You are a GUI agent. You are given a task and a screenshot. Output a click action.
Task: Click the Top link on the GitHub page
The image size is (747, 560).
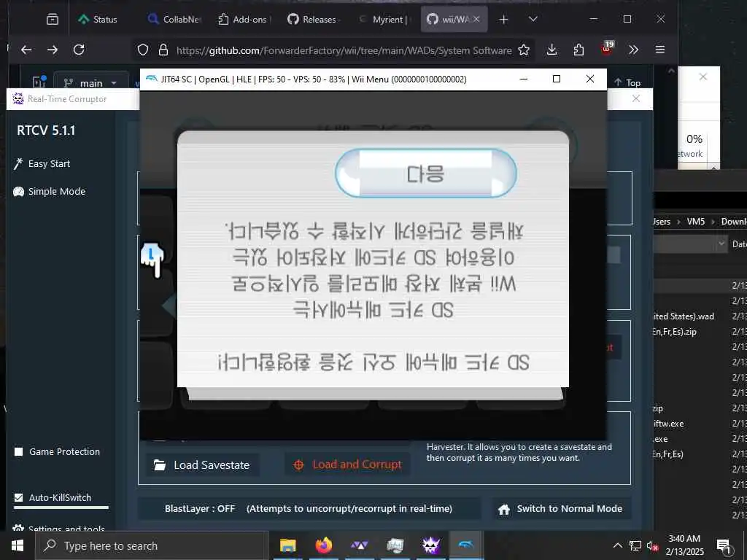tap(627, 83)
